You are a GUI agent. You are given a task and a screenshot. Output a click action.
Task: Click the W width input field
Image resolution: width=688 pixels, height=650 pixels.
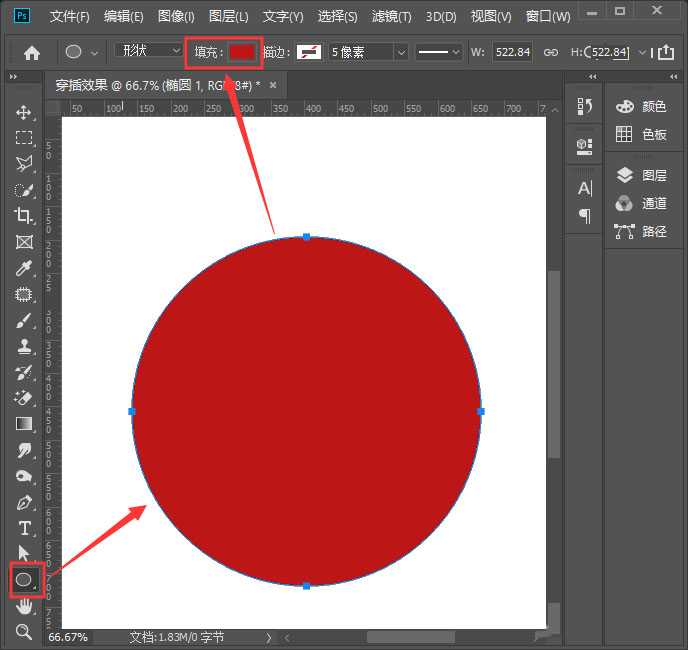[513, 52]
